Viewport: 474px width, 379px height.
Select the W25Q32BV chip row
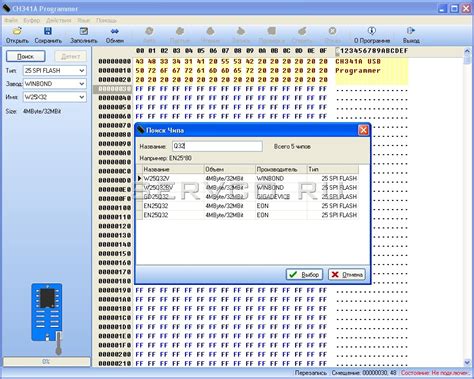(x=248, y=188)
